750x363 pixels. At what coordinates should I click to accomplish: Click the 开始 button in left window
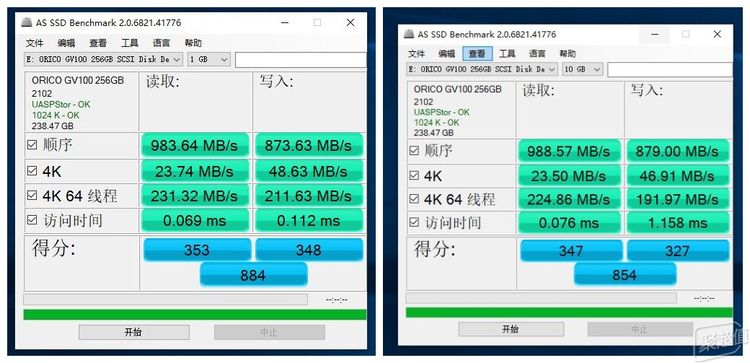(134, 332)
